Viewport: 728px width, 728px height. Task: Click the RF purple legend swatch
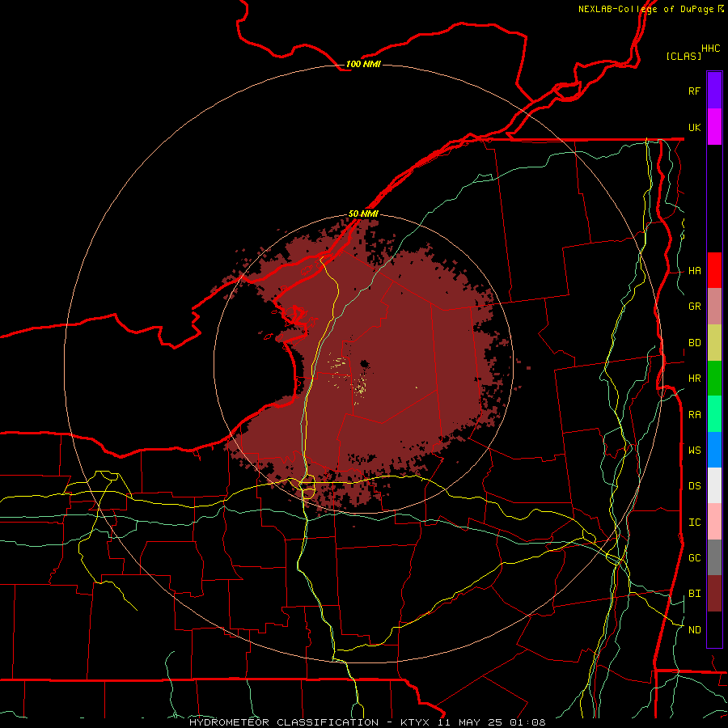coord(714,91)
